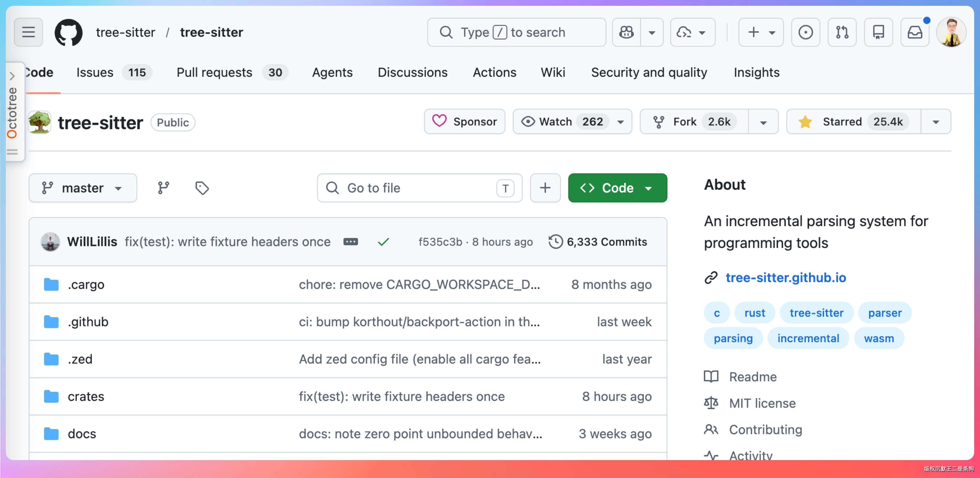Select the 'incremental' topic tag
This screenshot has height=478, width=980.
click(x=808, y=338)
